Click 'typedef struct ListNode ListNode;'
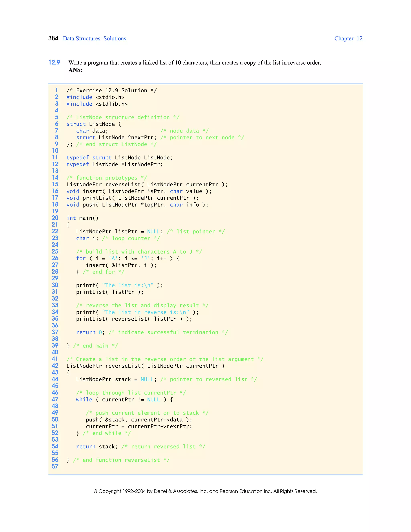 (120, 158)
